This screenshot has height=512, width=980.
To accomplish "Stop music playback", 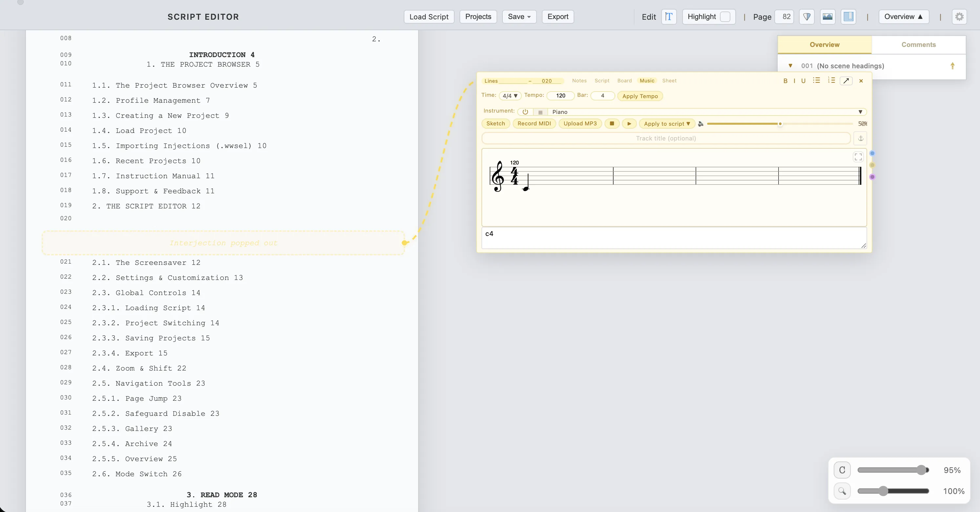I will (612, 123).
